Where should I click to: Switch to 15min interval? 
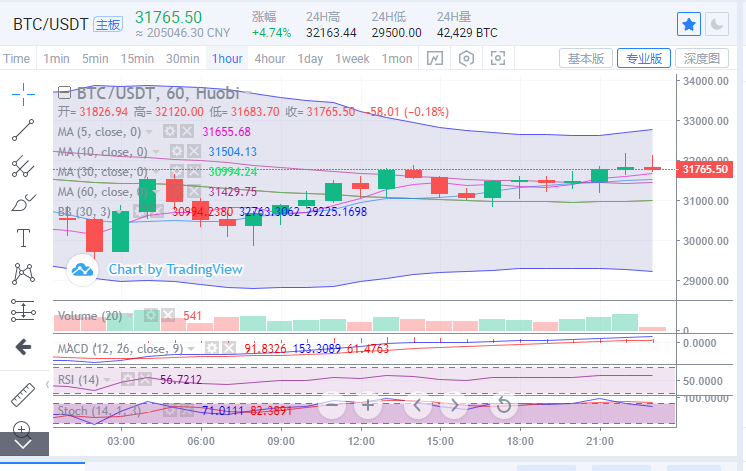click(137, 59)
